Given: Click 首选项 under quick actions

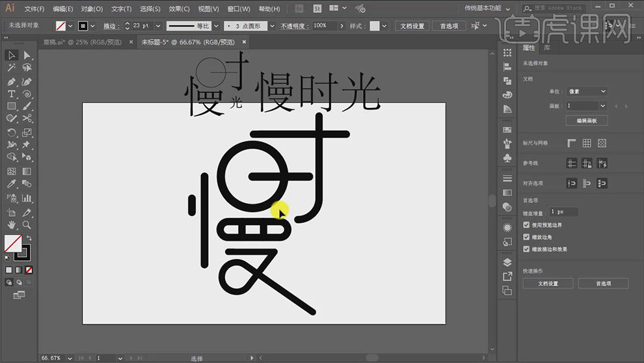Looking at the screenshot, I should [603, 284].
